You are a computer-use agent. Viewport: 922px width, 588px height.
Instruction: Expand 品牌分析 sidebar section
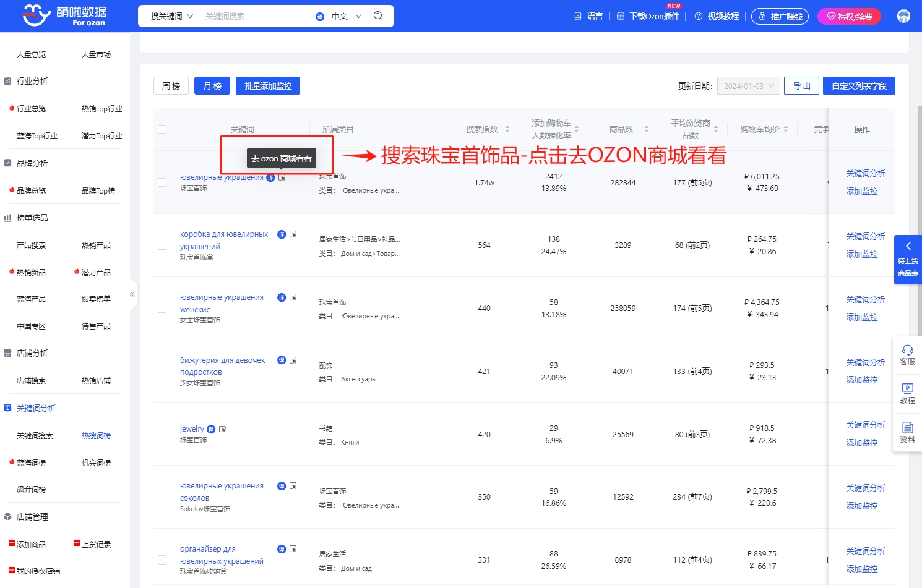click(32, 163)
